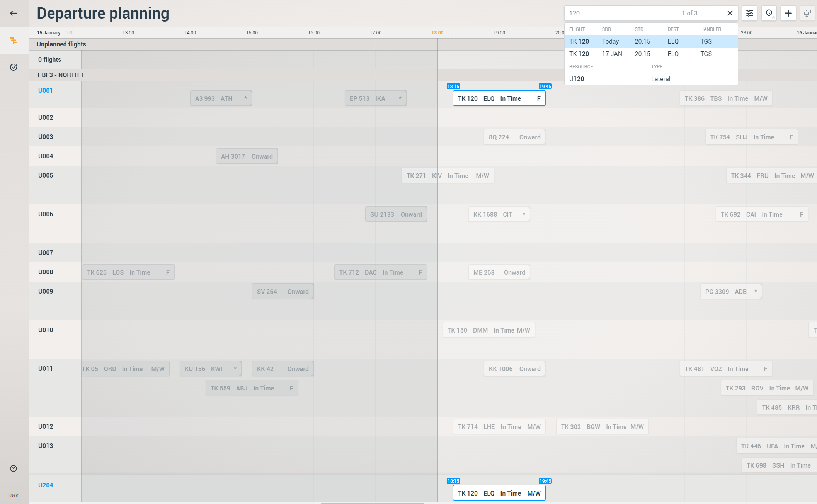This screenshot has width=817, height=504.
Task: Select the KK 1006 Onward flight bar
Action: pyautogui.click(x=515, y=369)
